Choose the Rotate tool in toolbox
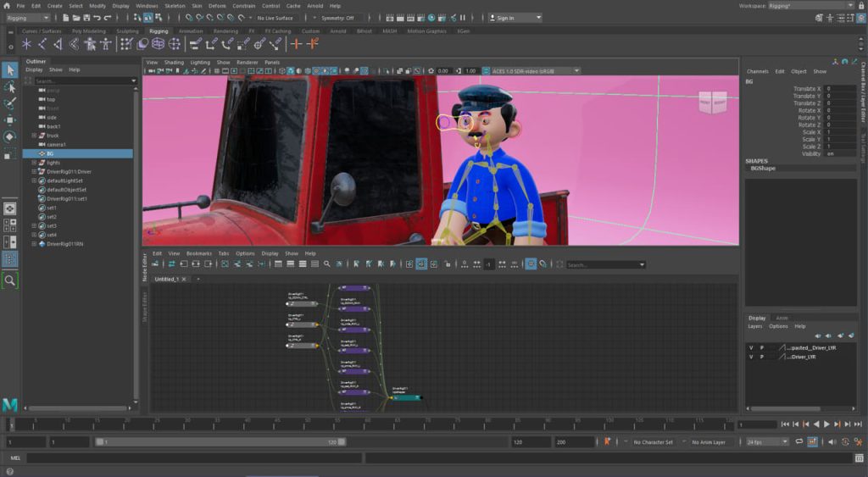 (10, 136)
